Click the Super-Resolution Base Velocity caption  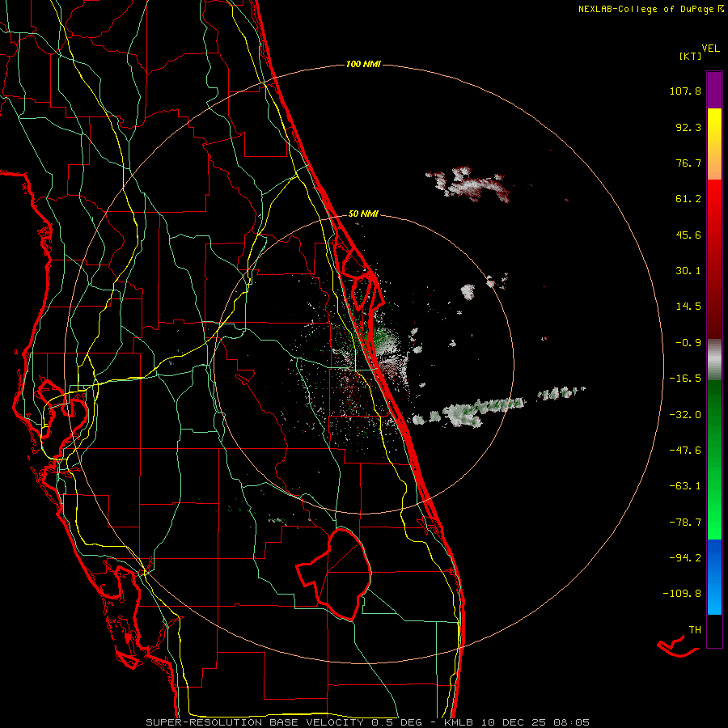tap(368, 722)
